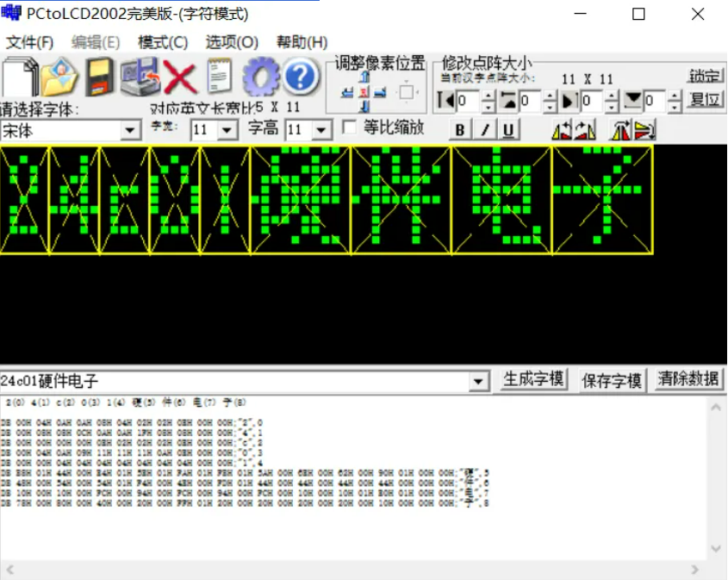
Task: Toggle italic with the I button
Action: [x=484, y=130]
